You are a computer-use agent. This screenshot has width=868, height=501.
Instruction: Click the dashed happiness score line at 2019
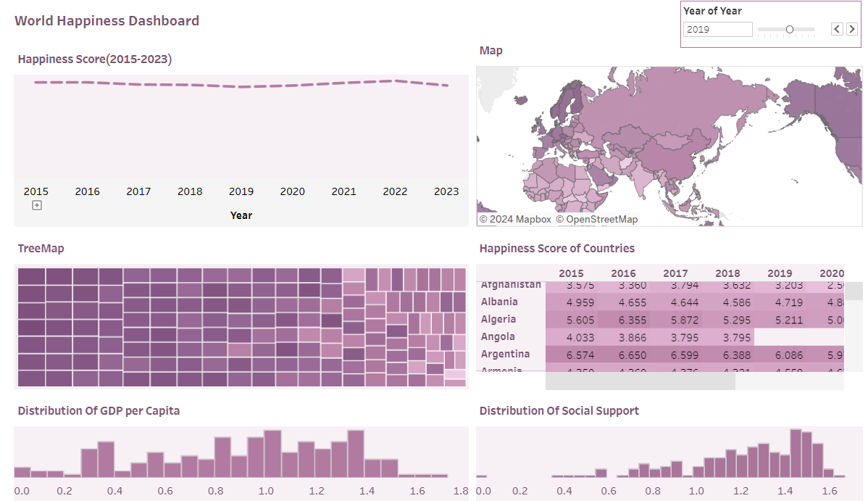[241, 86]
